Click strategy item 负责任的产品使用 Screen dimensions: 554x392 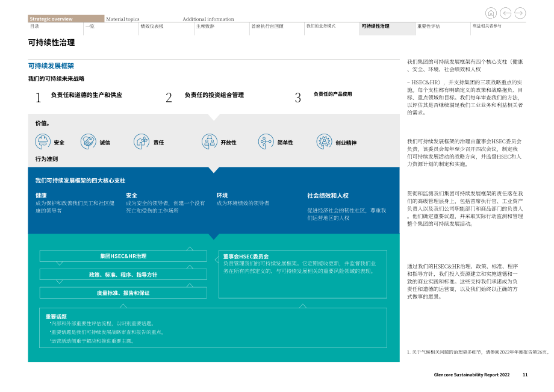click(332, 94)
